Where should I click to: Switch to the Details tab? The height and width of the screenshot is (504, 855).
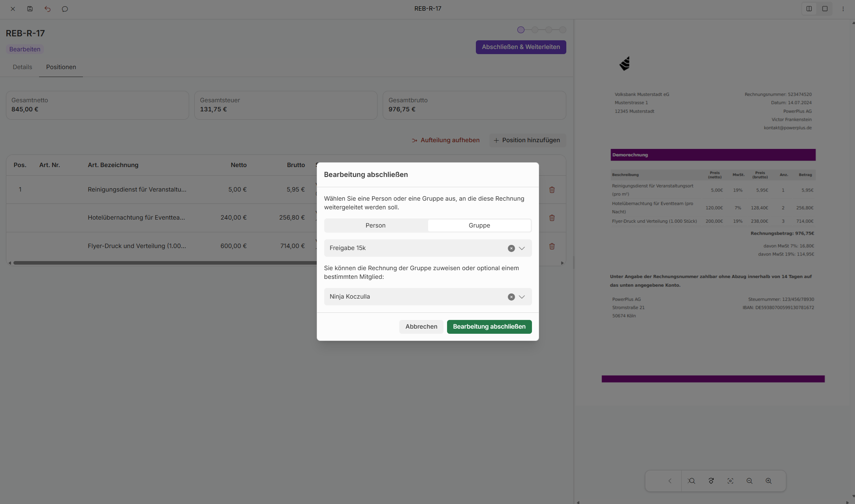pos(22,67)
